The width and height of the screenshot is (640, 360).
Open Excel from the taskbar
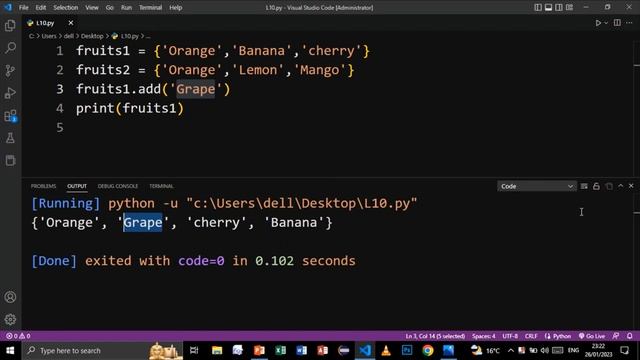point(280,350)
